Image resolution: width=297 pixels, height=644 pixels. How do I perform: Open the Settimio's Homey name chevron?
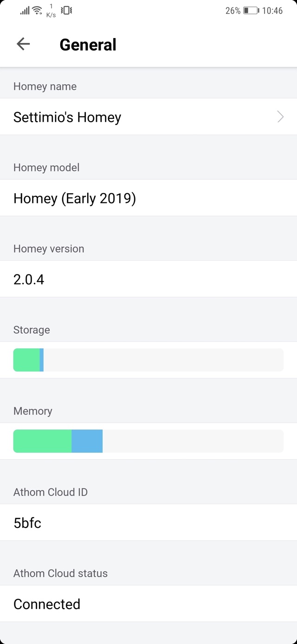(280, 117)
